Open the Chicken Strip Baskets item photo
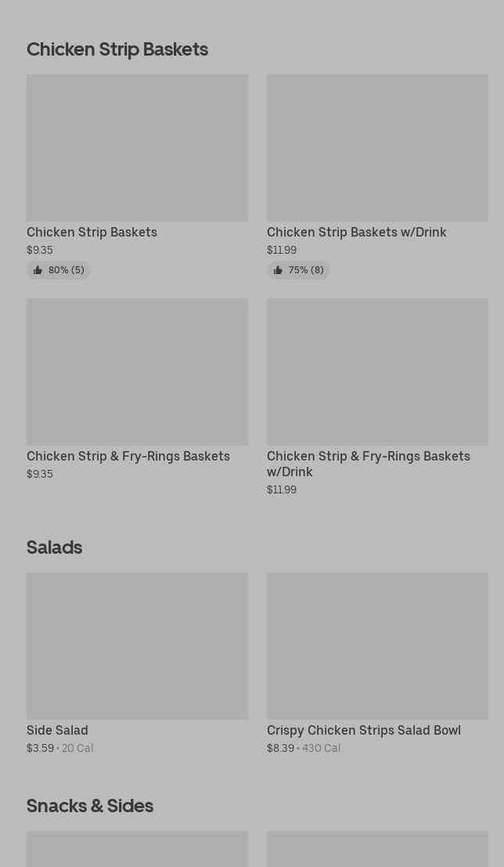Screen dimensions: 504x867 coord(137,148)
